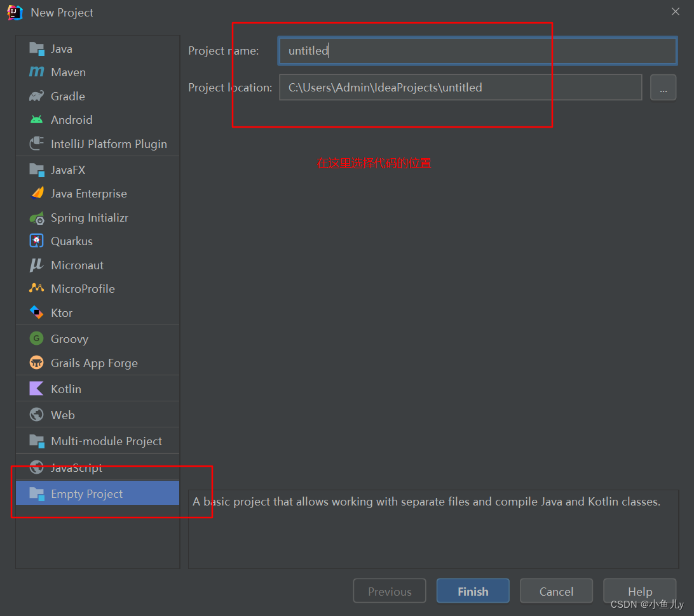Click the Kotlin K icon
This screenshot has width=694, height=616.
click(x=37, y=389)
